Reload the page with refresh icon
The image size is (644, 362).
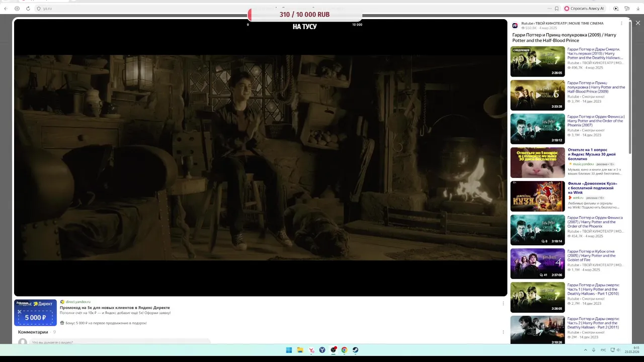(x=28, y=9)
